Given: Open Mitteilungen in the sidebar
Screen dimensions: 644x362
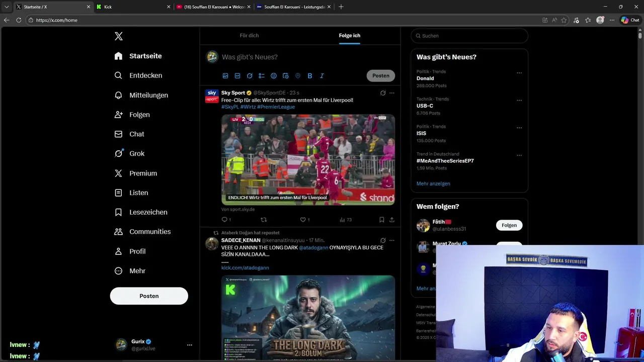Looking at the screenshot, I should tap(141, 95).
